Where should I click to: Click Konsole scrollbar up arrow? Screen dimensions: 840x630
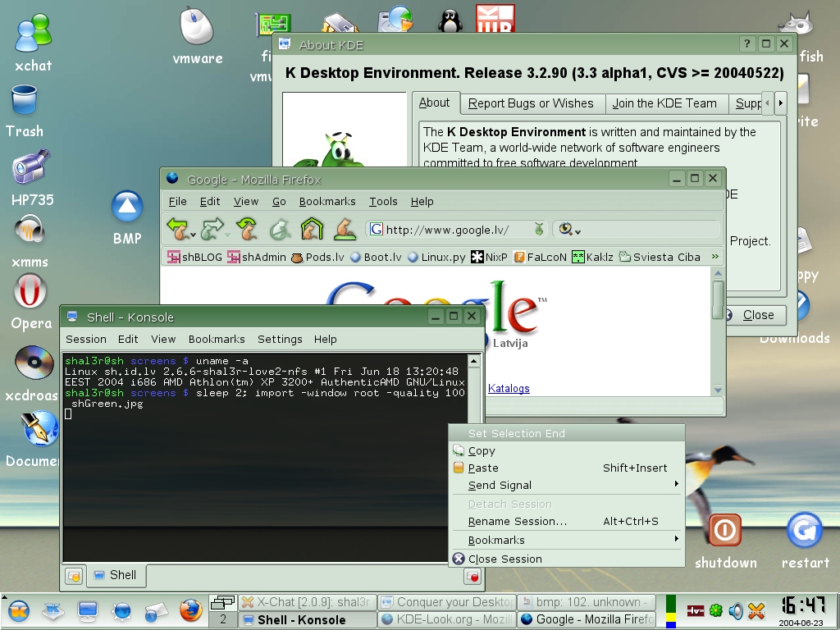pyautogui.click(x=473, y=362)
